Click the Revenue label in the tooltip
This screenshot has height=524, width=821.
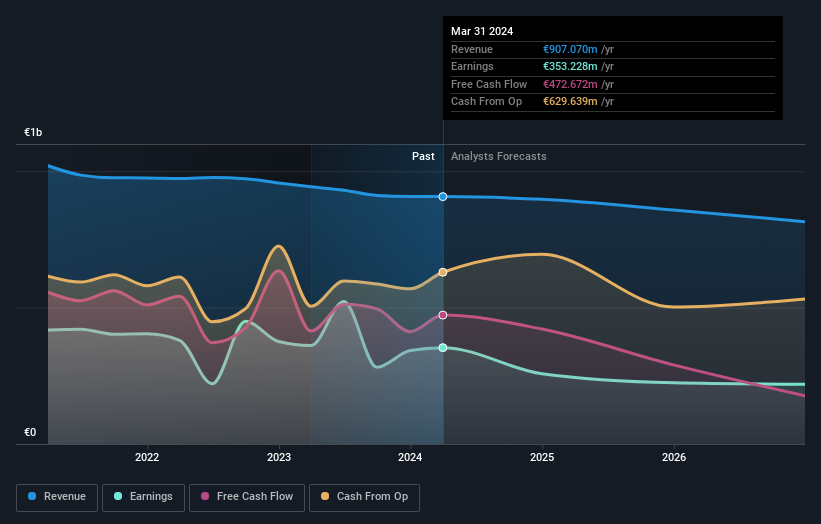pyautogui.click(x=472, y=49)
